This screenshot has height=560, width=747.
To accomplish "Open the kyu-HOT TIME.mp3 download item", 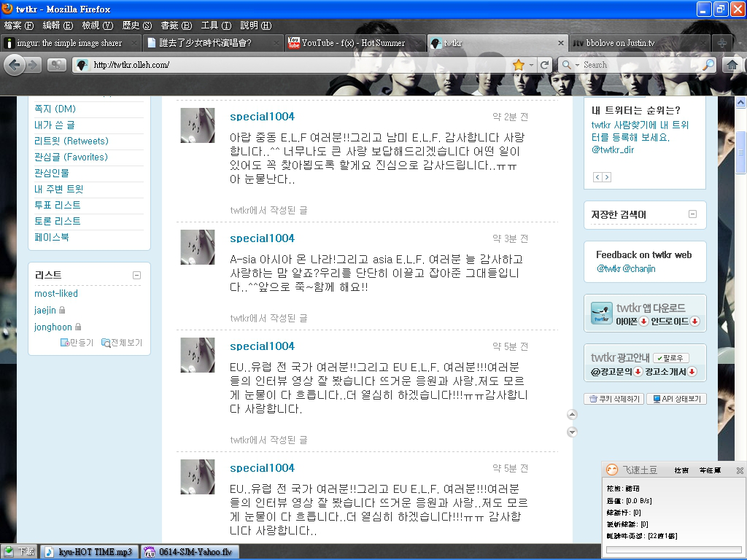I will click(x=89, y=551).
